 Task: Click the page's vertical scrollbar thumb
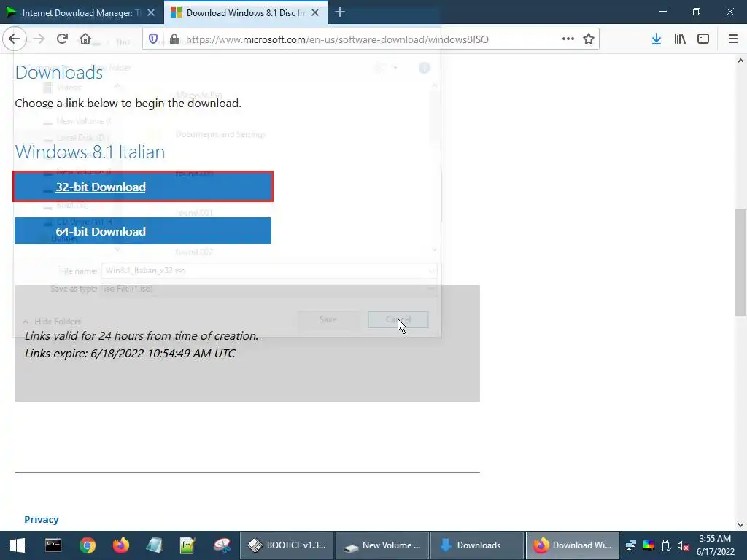(x=740, y=262)
